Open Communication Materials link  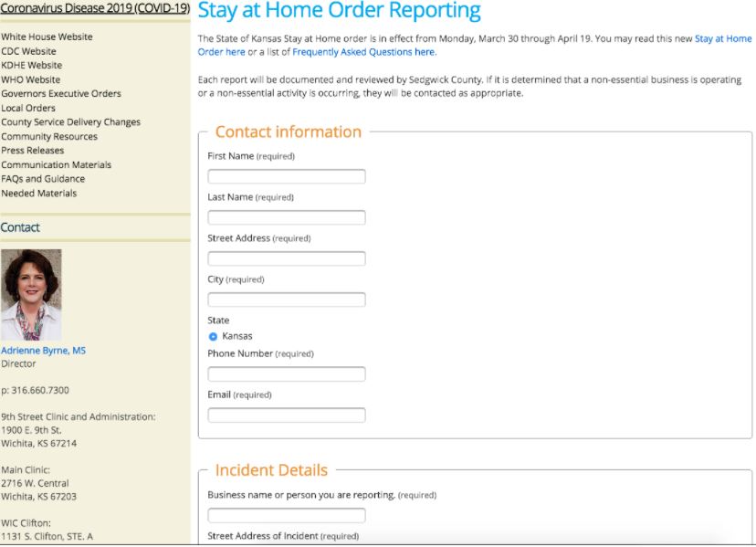(x=56, y=165)
